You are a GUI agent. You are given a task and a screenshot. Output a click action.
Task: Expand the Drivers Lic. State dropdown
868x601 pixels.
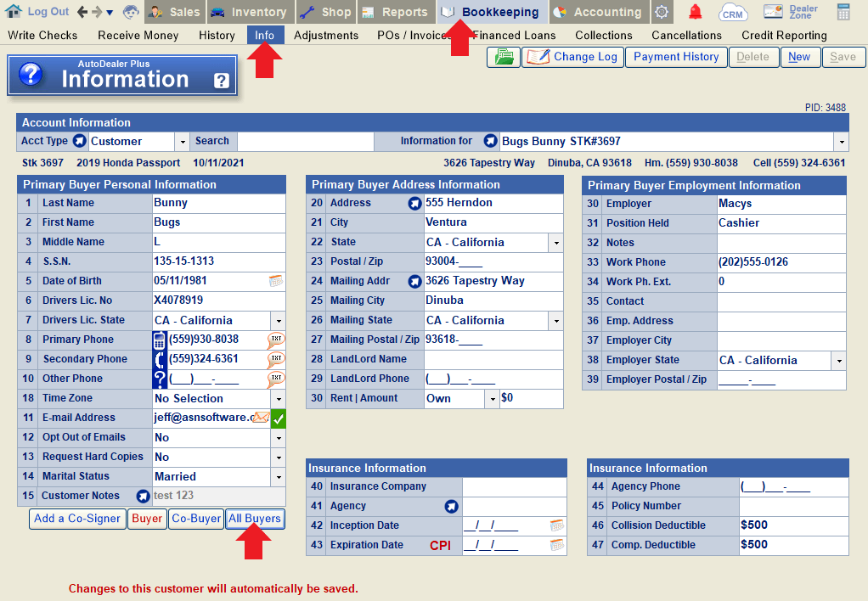279,321
